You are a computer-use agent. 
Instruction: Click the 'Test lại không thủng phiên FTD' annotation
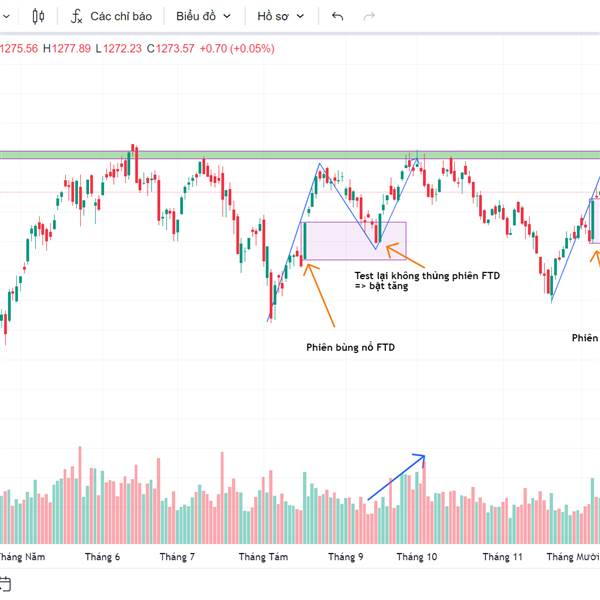(x=427, y=275)
